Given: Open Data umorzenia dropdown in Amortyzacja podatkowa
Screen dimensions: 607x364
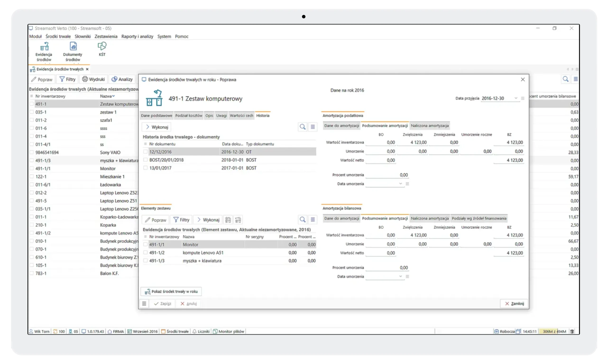Looking at the screenshot, I should pos(400,184).
